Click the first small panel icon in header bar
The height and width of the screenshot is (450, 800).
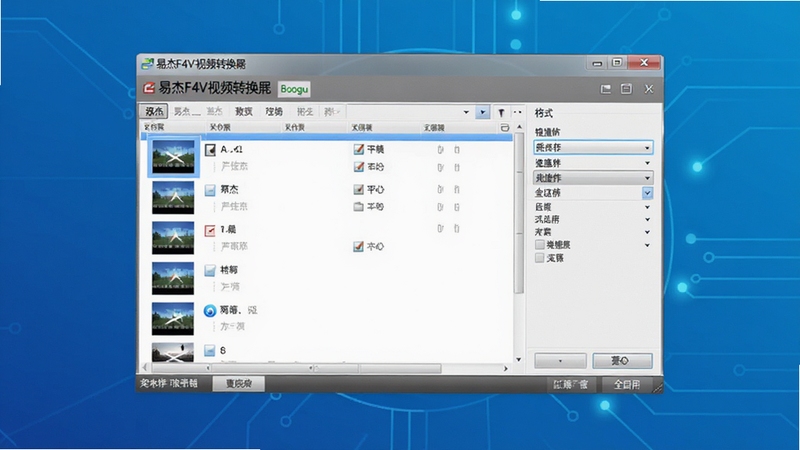pyautogui.click(x=606, y=89)
